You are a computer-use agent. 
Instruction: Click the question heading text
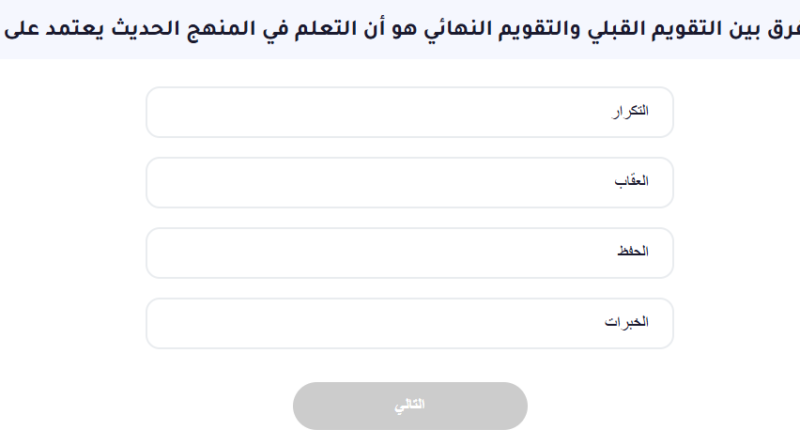click(400, 29)
